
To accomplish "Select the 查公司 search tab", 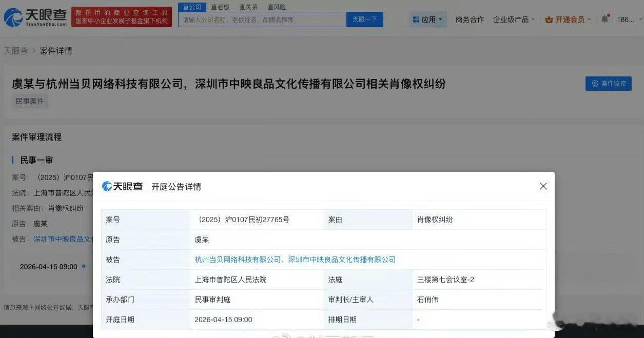I will tap(192, 7).
